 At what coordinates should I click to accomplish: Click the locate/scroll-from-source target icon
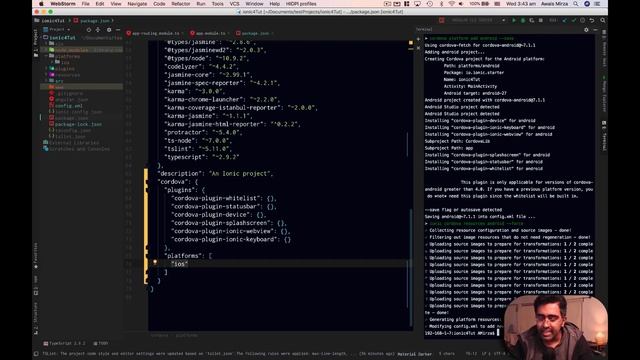[89, 30]
